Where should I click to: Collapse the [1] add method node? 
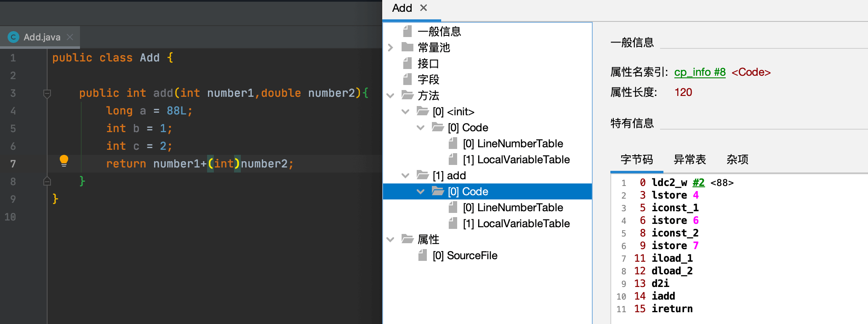[x=406, y=175]
